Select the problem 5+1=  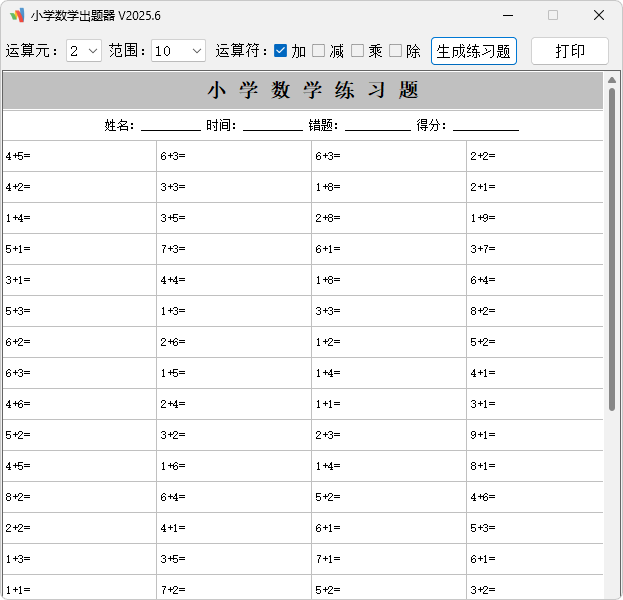pyautogui.click(x=18, y=249)
